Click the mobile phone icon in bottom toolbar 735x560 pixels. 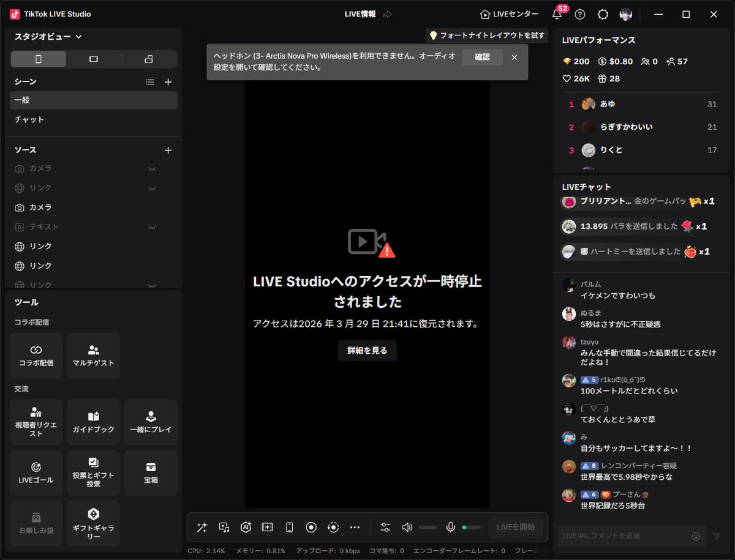(x=290, y=527)
